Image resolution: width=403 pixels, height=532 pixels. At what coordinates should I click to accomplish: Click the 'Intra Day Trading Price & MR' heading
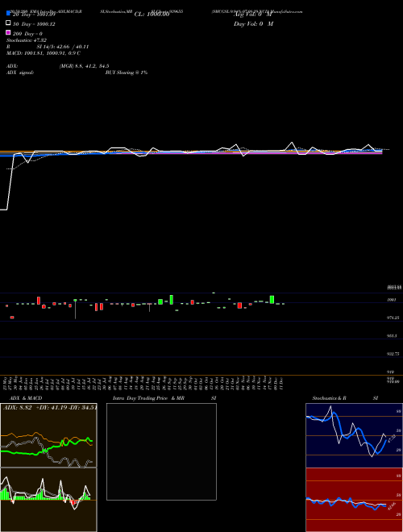(x=148, y=398)
